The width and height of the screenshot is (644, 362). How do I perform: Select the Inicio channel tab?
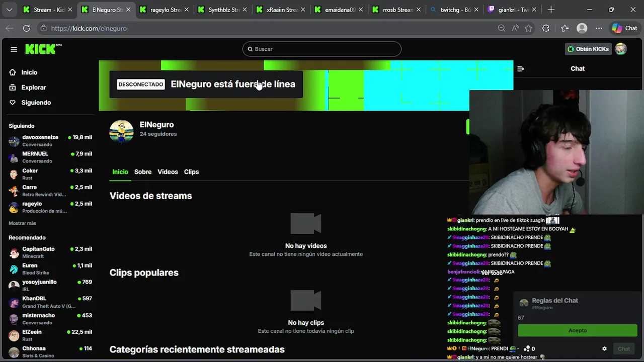(120, 172)
